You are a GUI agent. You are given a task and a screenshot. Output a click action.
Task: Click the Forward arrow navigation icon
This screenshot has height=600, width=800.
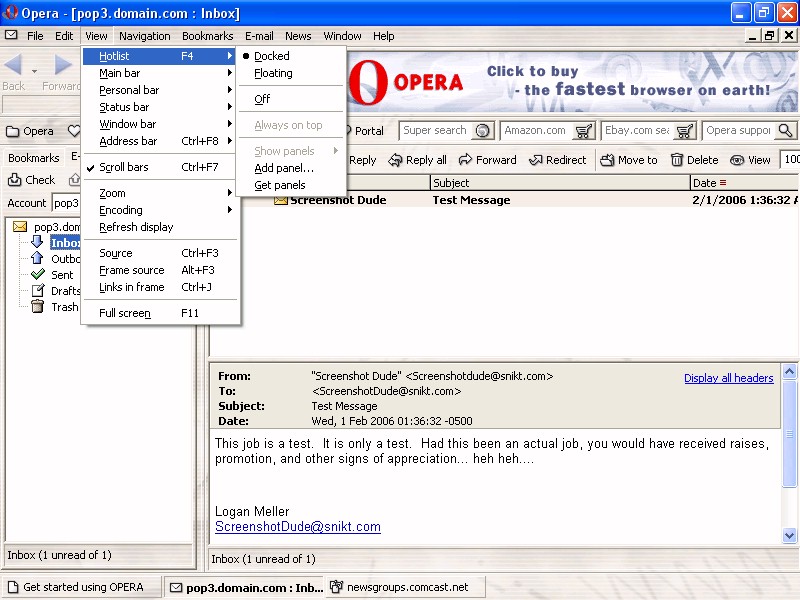tap(63, 64)
